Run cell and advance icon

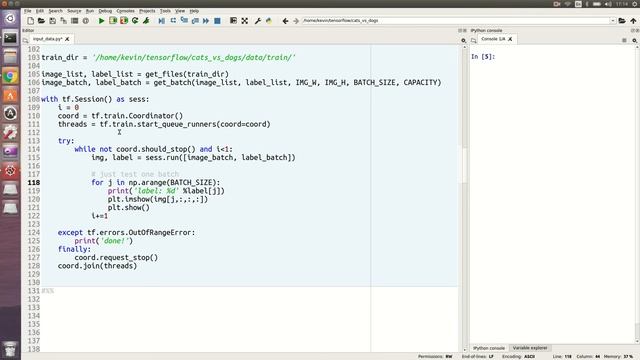124,20
